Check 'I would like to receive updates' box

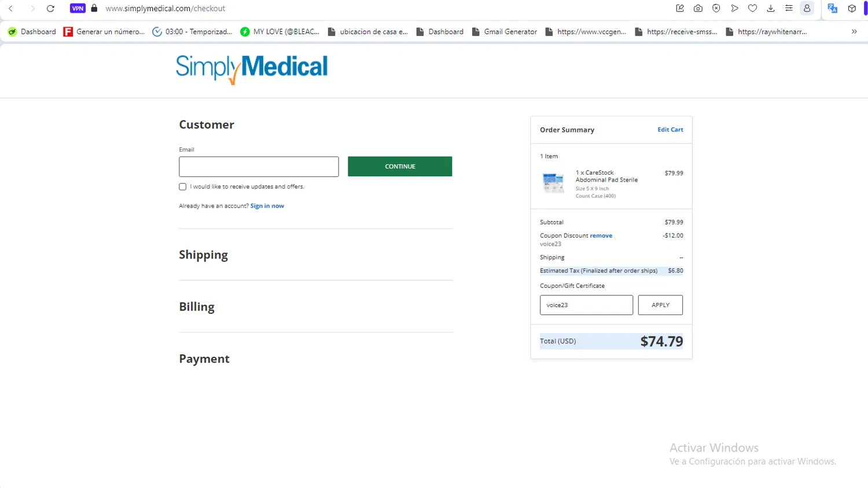click(x=183, y=187)
